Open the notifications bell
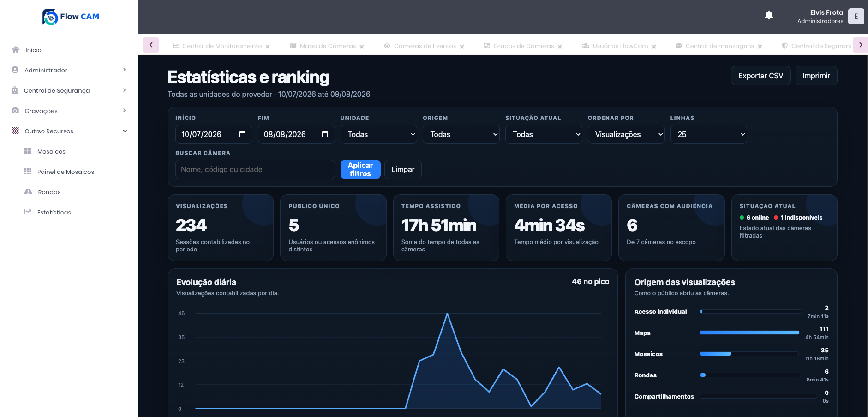Image resolution: width=868 pixels, height=417 pixels. [769, 15]
